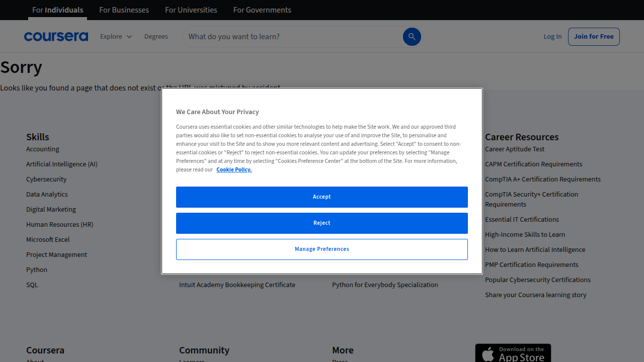The height and width of the screenshot is (362, 644).
Task: Open Artificial Intelligence (AI) skill link
Action: [62, 164]
